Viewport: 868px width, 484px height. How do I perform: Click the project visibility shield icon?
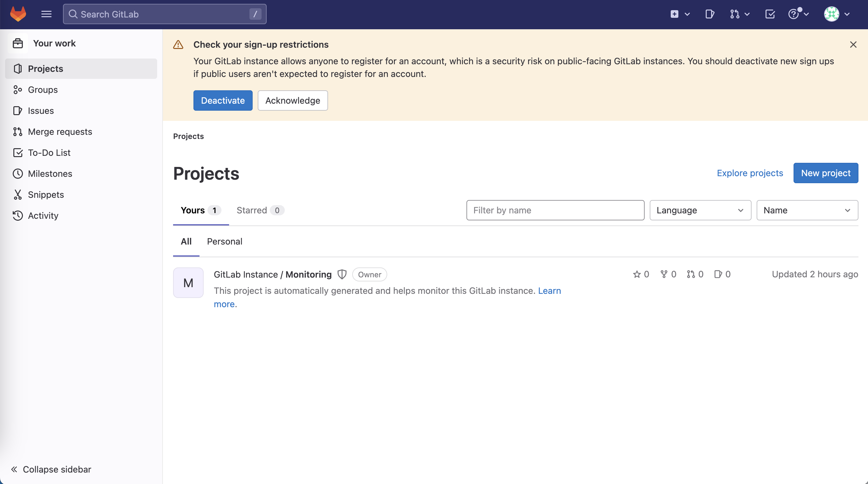click(342, 274)
